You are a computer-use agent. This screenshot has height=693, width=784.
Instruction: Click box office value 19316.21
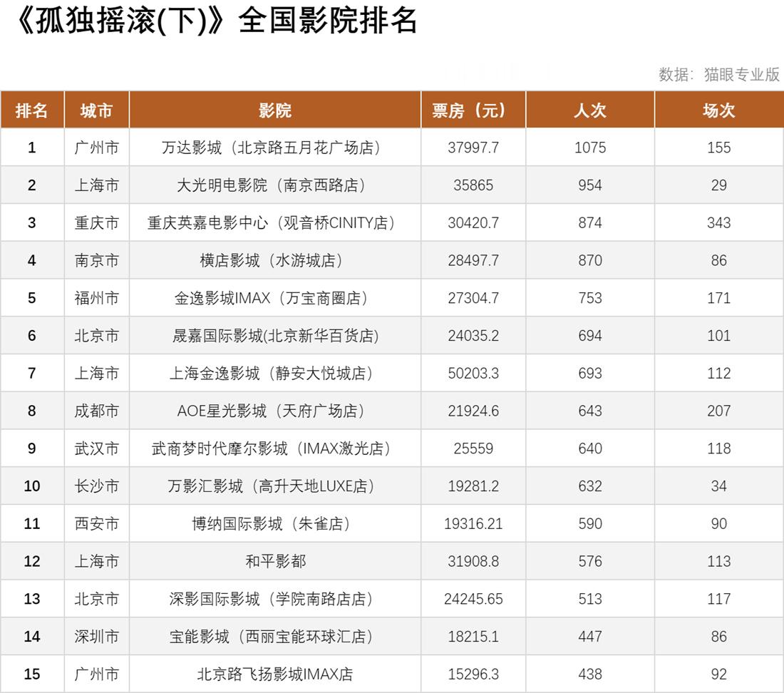click(473, 523)
